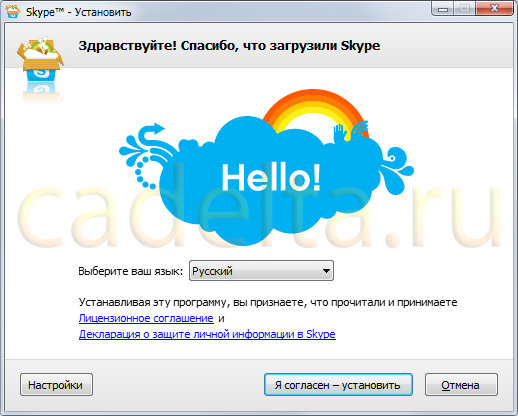The height and width of the screenshot is (416, 518).
Task: Open the Лицензионное соглашение link
Action: pyautogui.click(x=146, y=318)
